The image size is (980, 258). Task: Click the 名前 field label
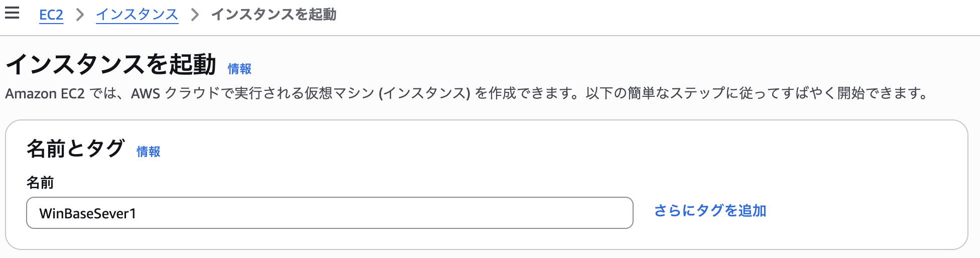[x=40, y=183]
